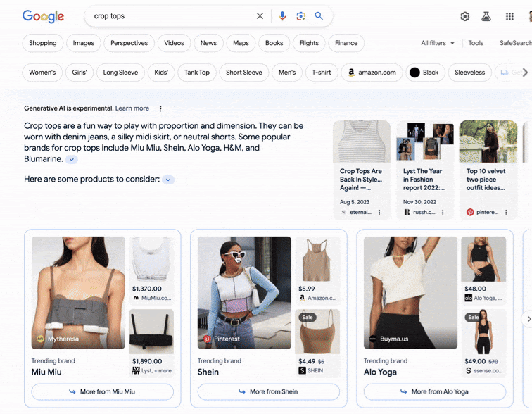Open Search Labs flask icon

486,16
